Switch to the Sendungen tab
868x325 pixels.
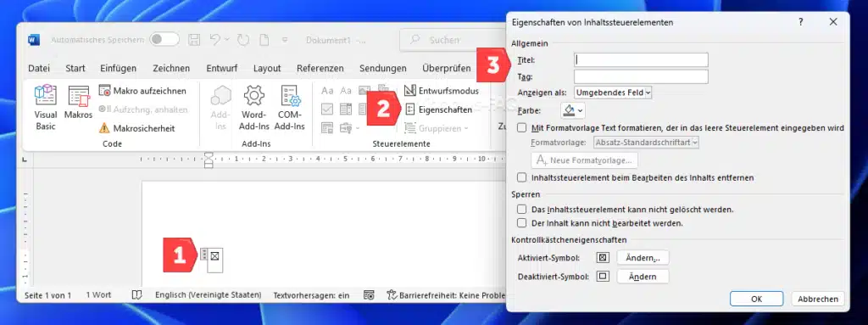tap(383, 68)
